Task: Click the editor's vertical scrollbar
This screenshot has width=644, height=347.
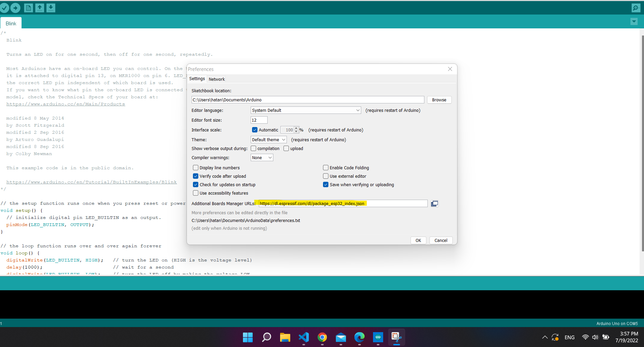Action: click(642, 143)
